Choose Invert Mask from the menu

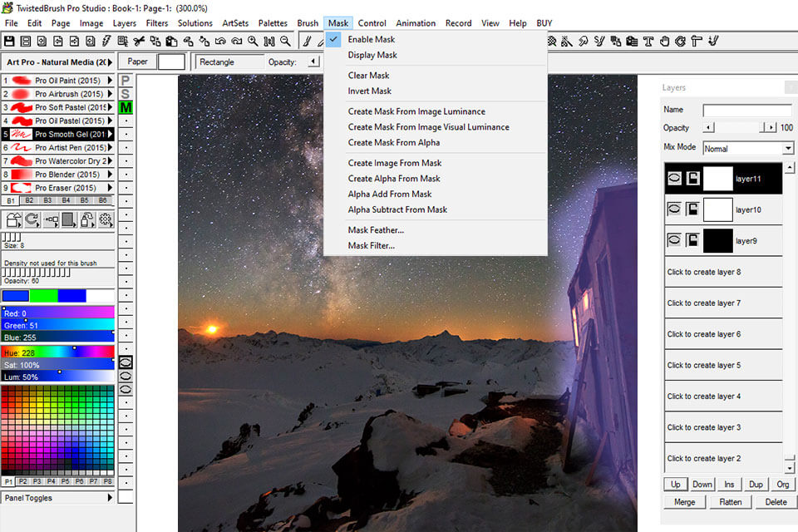(x=369, y=91)
